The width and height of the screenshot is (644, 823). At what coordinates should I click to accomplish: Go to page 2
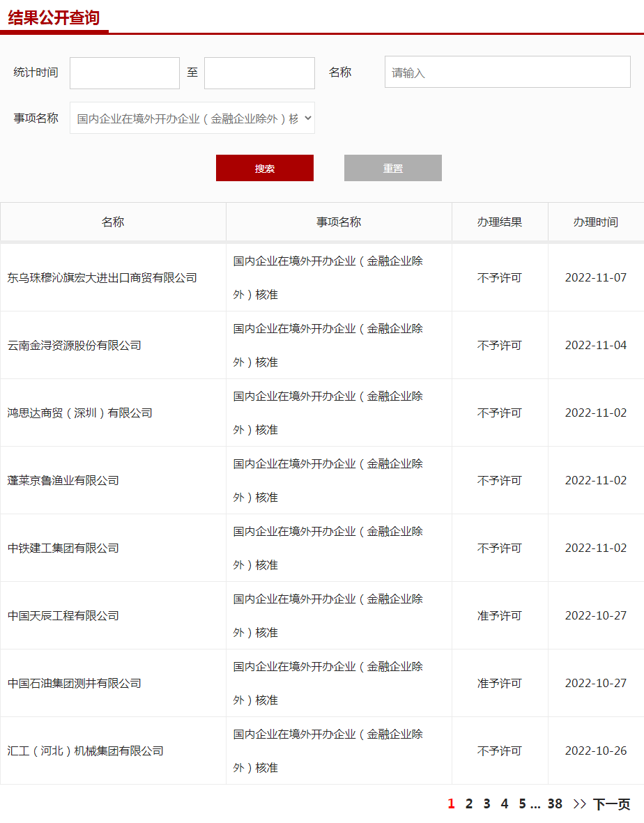click(468, 803)
